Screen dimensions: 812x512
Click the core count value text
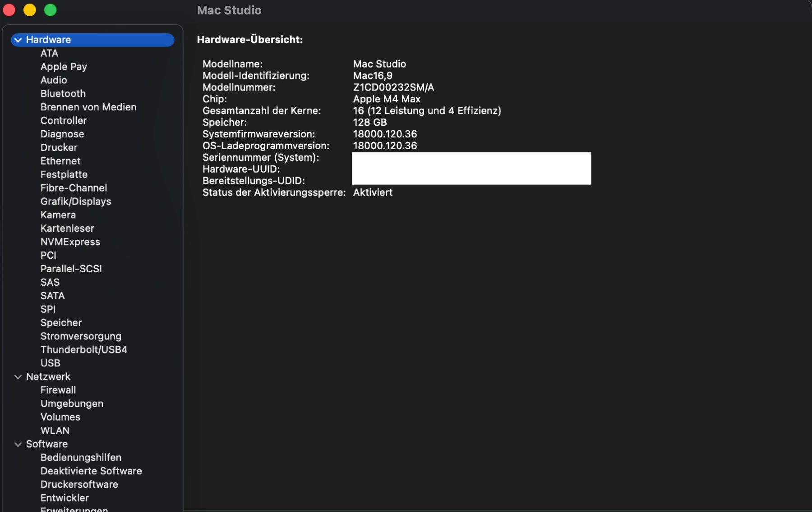pos(427,111)
